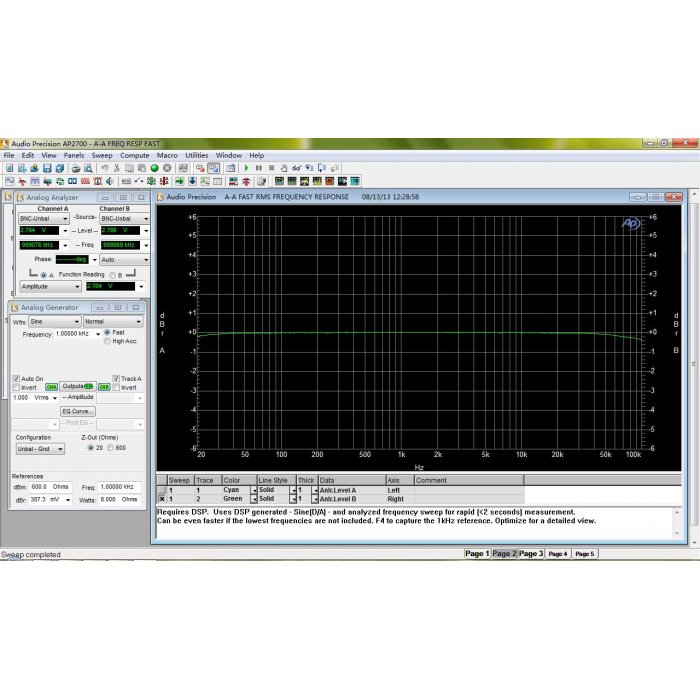The width and height of the screenshot is (700, 700).
Task: Open the Wfm Sine waveform dropdown
Action: [x=54, y=321]
